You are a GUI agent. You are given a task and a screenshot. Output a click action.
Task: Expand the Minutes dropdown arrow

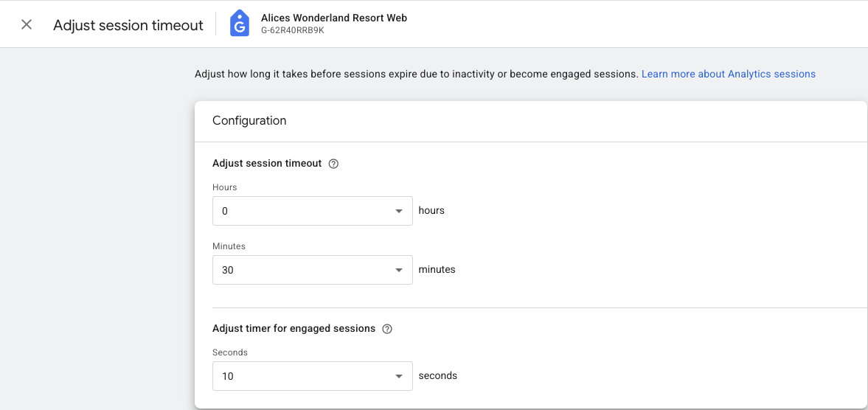point(399,270)
